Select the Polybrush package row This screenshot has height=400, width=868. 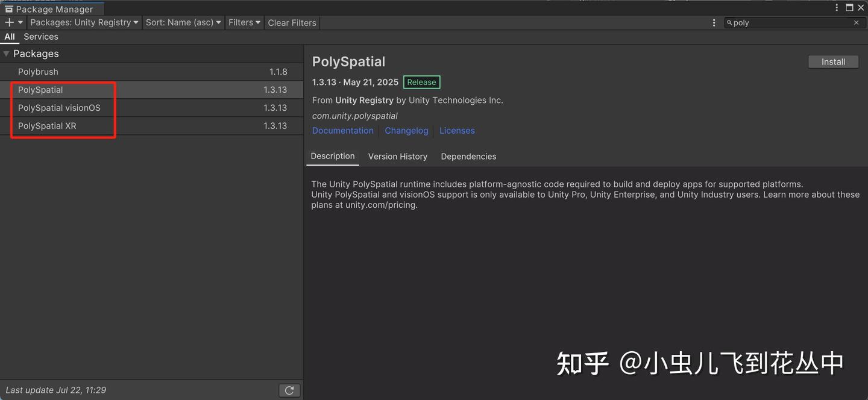(x=151, y=72)
